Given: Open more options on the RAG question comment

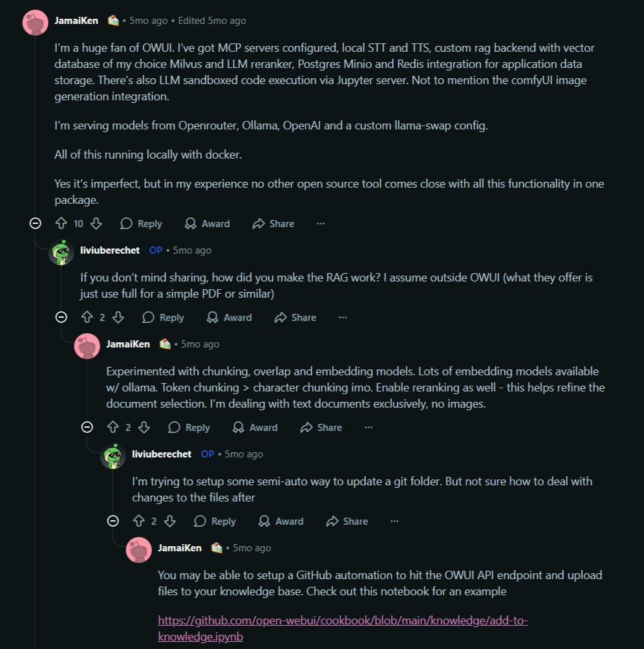Looking at the screenshot, I should click(343, 317).
